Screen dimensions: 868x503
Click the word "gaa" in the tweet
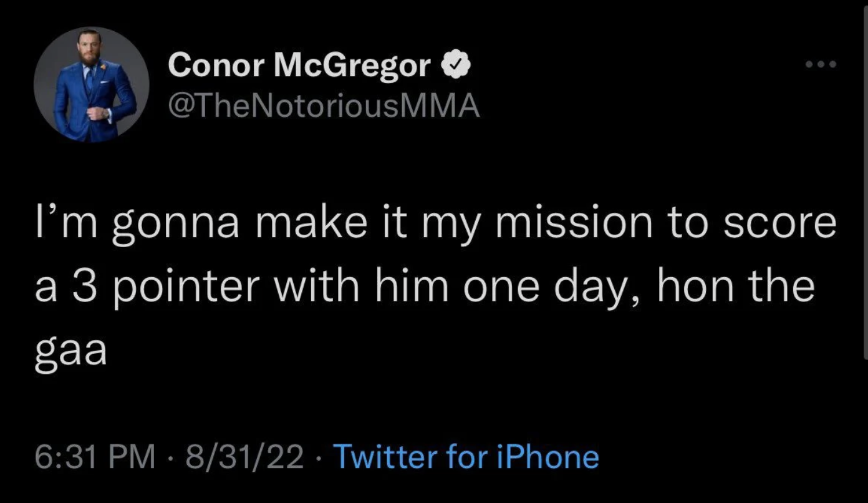click(x=71, y=352)
